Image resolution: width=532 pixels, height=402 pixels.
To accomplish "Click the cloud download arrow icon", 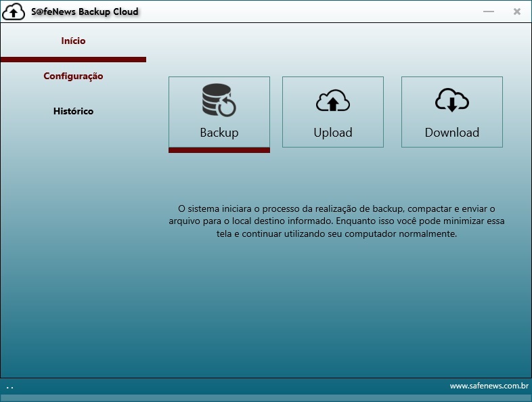I will (451, 100).
